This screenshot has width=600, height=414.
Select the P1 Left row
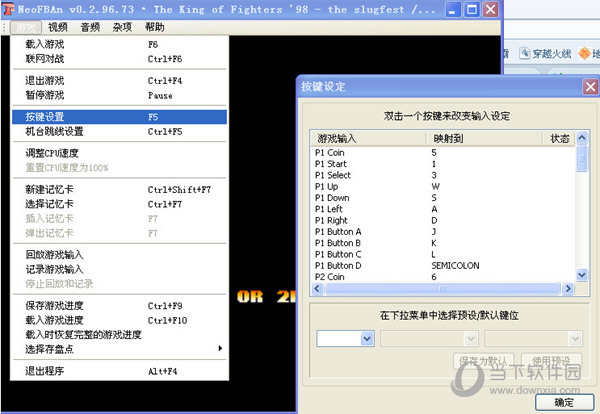(x=443, y=209)
